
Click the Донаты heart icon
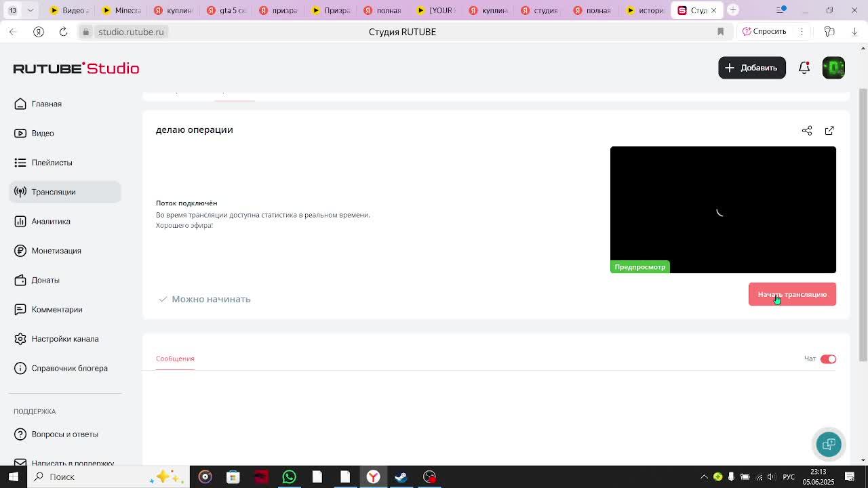click(20, 280)
